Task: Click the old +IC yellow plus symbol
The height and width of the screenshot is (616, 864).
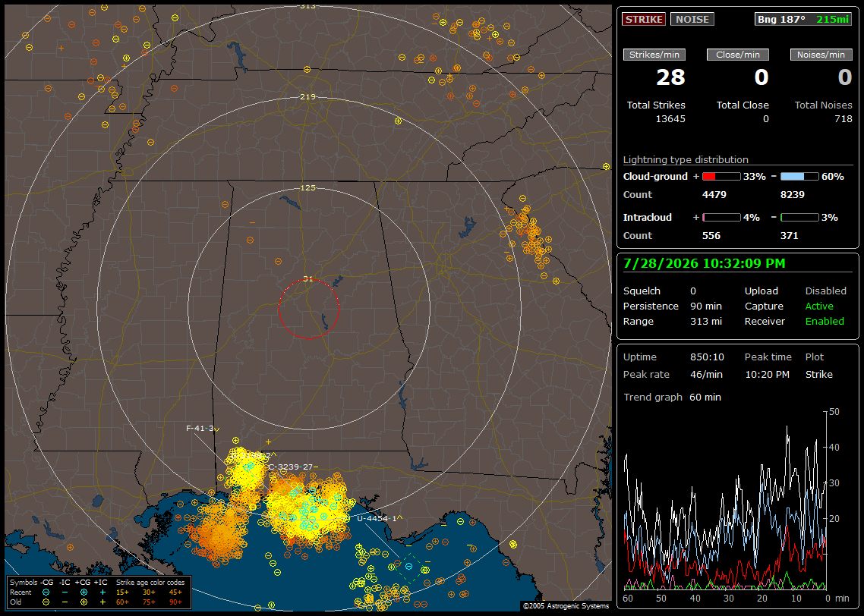Action: pos(102,602)
